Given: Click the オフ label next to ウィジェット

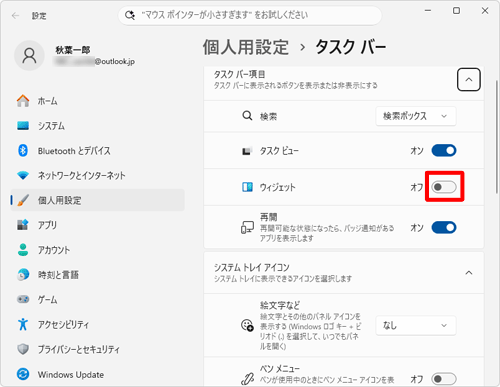Looking at the screenshot, I should coord(417,187).
